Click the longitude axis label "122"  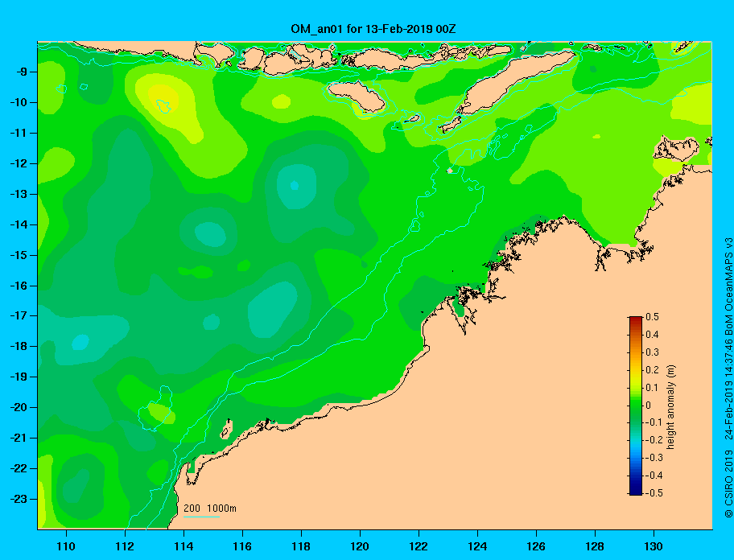point(419,546)
